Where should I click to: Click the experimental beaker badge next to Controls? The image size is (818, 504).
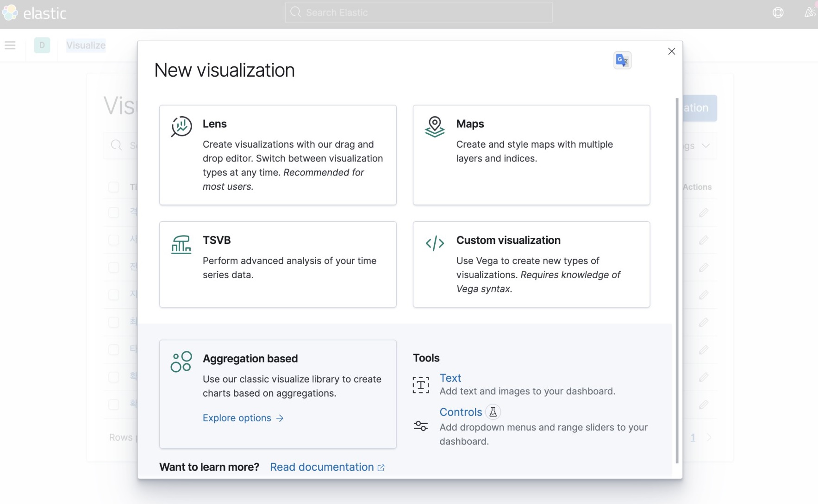tap(493, 412)
